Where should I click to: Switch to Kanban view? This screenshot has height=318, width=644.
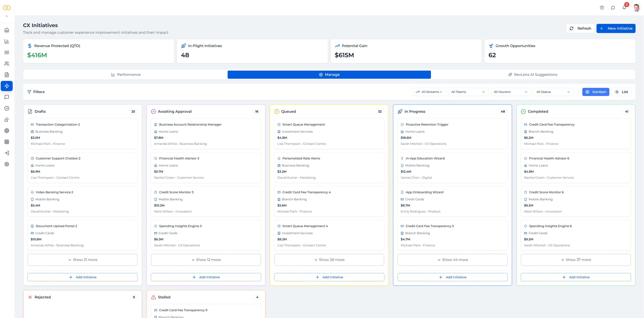(x=596, y=92)
